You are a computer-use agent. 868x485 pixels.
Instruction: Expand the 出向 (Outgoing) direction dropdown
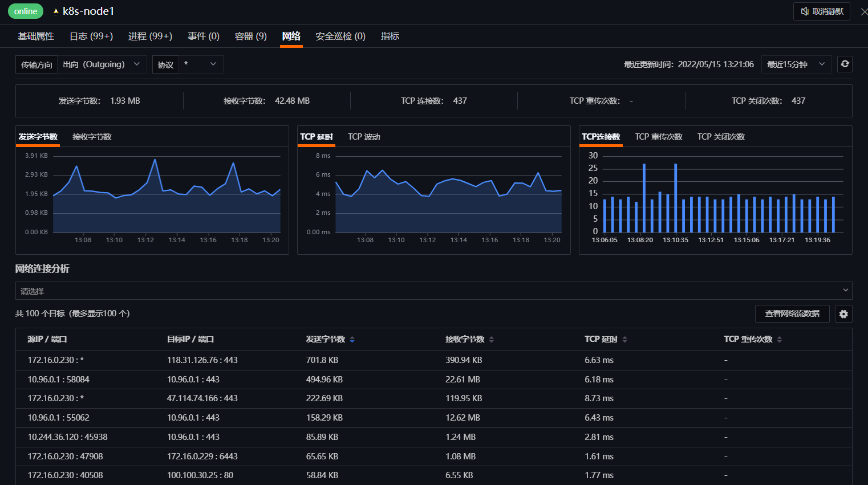click(x=102, y=64)
